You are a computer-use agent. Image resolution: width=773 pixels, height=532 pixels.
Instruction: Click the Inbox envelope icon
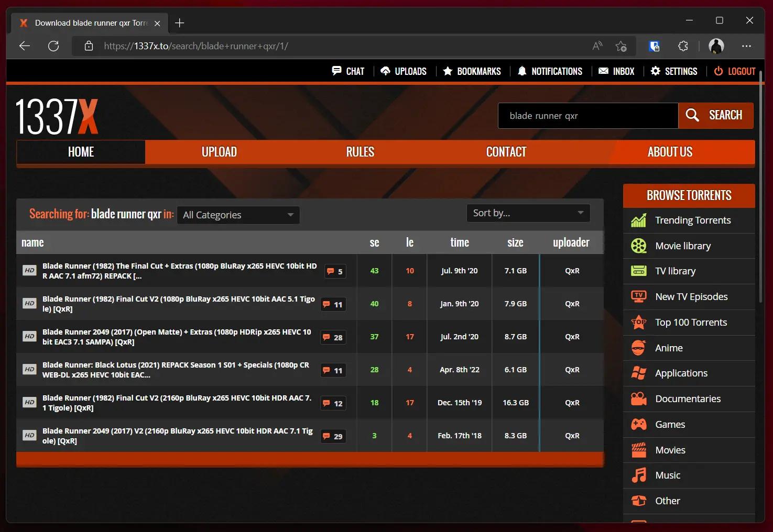pos(603,71)
